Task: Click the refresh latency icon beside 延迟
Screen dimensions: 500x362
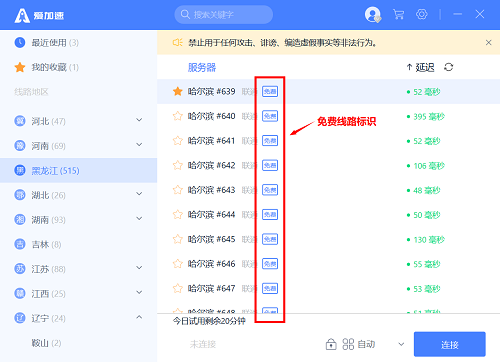Action: pos(449,67)
